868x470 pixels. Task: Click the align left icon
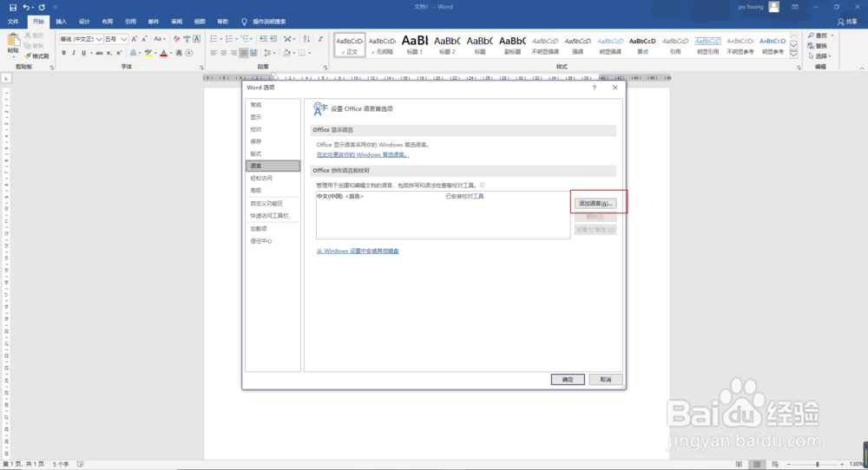[214, 53]
